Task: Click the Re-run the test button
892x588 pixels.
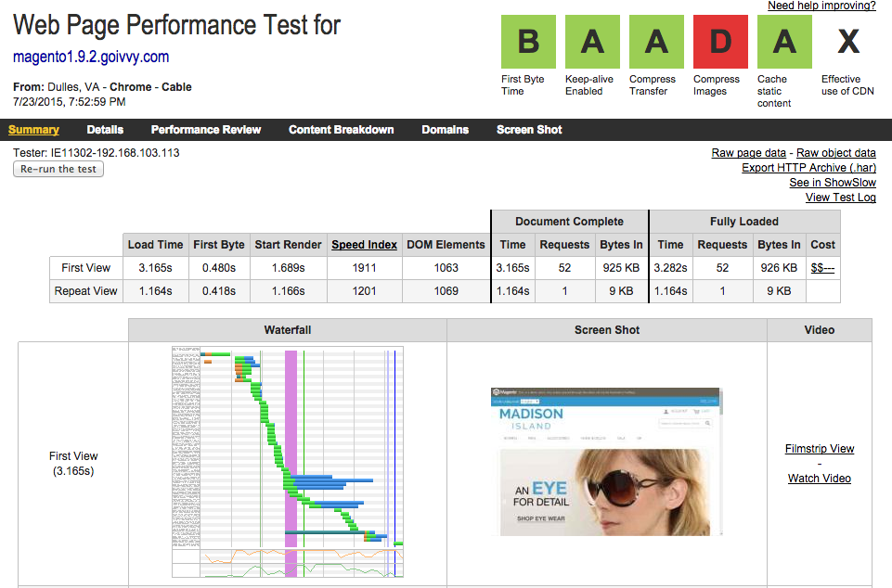Action: 58,169
